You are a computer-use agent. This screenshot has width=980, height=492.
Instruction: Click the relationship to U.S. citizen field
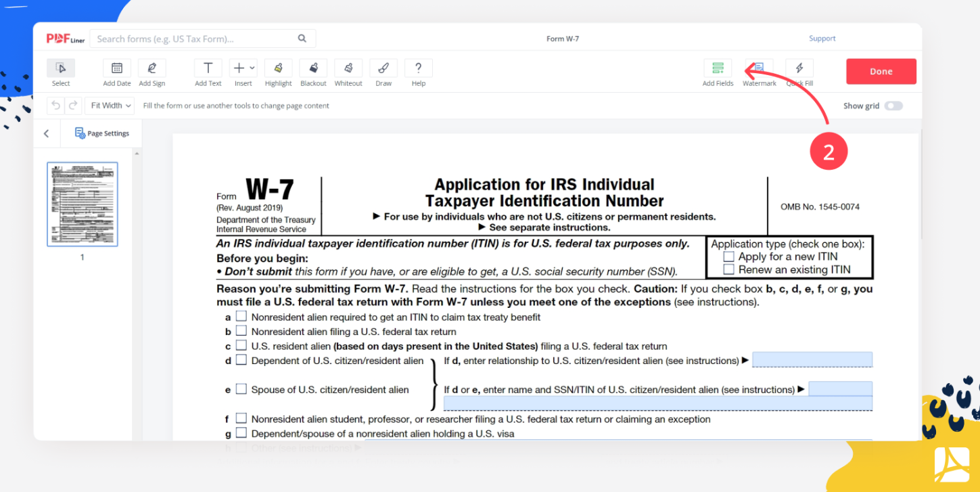[x=812, y=359]
